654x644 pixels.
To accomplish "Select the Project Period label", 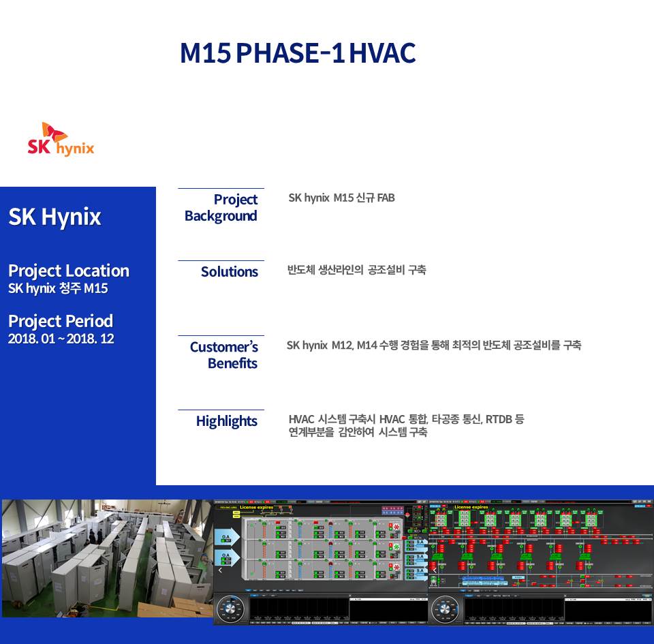I will 61,321.
